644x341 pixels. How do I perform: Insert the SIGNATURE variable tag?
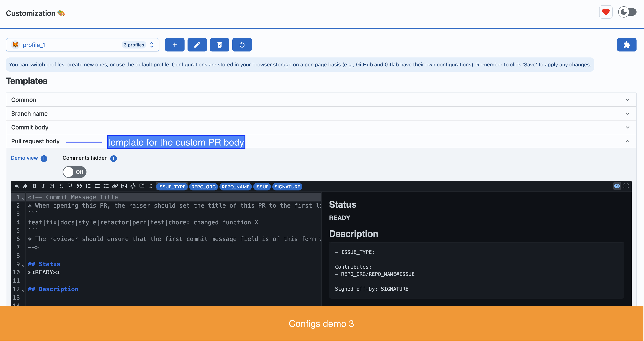[x=287, y=187]
